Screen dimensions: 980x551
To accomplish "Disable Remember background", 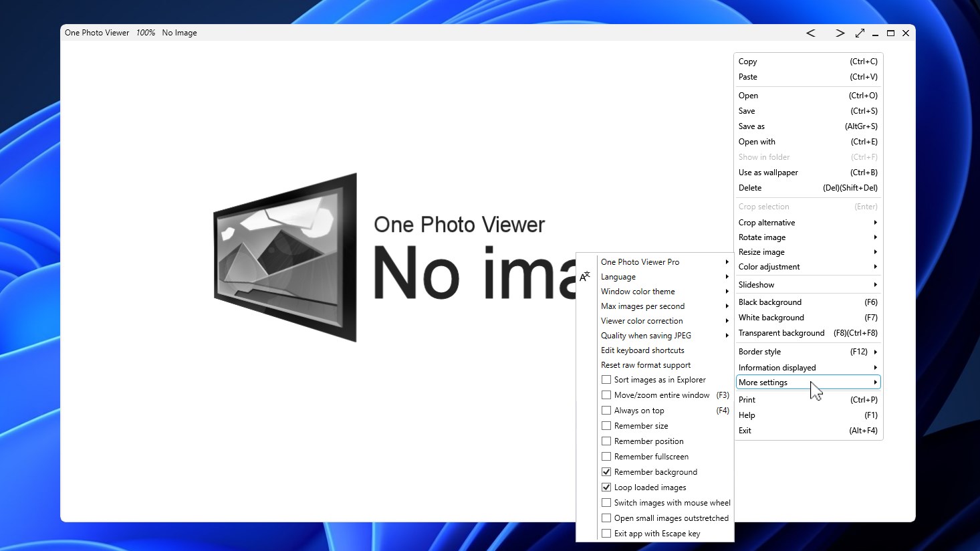I will pos(606,471).
